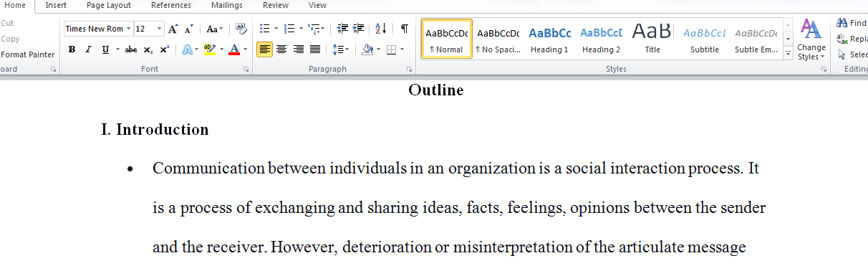Screen dimensions: 868x271
Task: Toggle italic formatting
Action: (x=88, y=49)
